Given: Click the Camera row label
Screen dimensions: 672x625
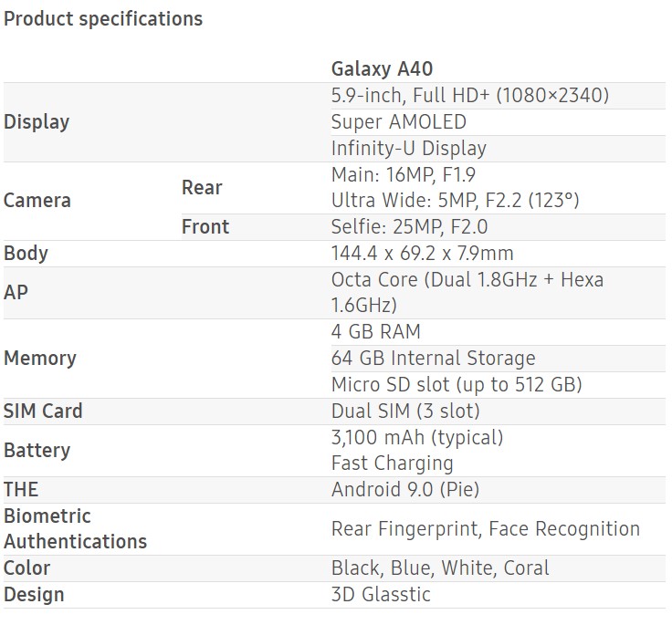Looking at the screenshot, I should 37,201.
